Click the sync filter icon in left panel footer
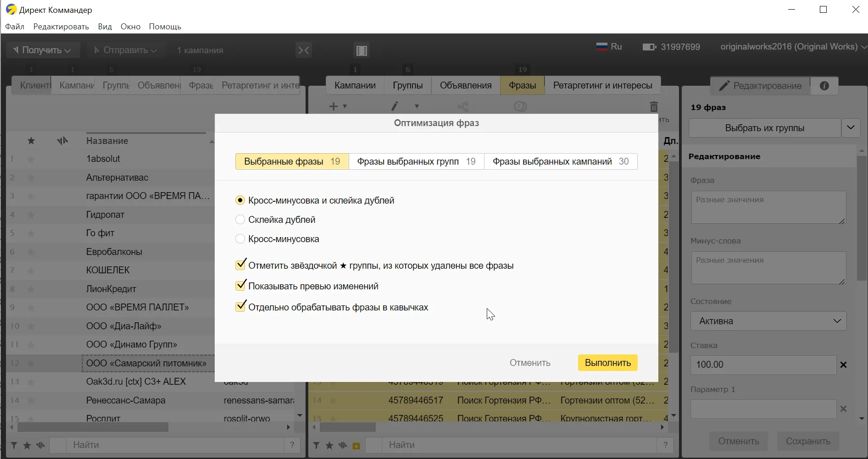This screenshot has height=459, width=868. point(40,445)
